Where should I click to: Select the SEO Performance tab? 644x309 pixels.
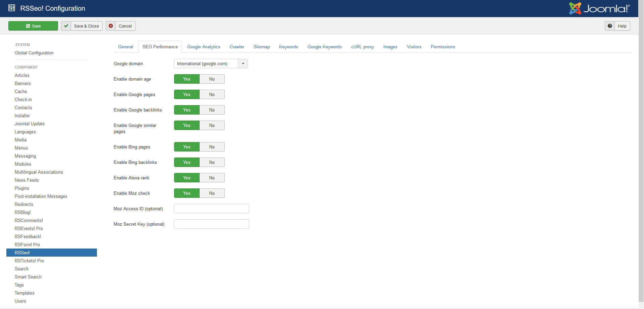coord(160,47)
